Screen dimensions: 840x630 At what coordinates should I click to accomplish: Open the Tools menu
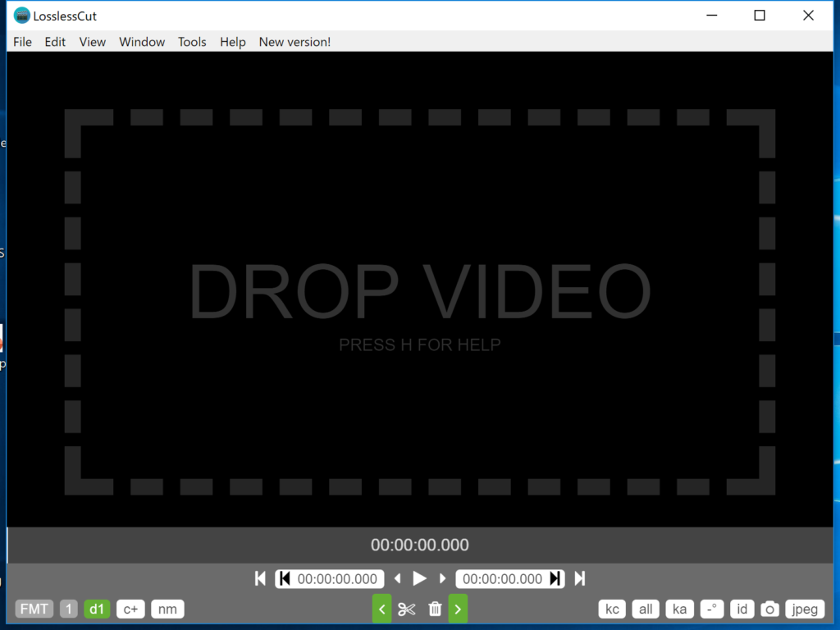[x=192, y=42]
